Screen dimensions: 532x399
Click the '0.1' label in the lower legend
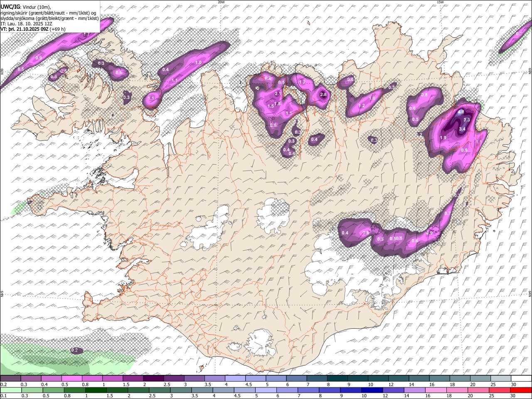(3, 396)
